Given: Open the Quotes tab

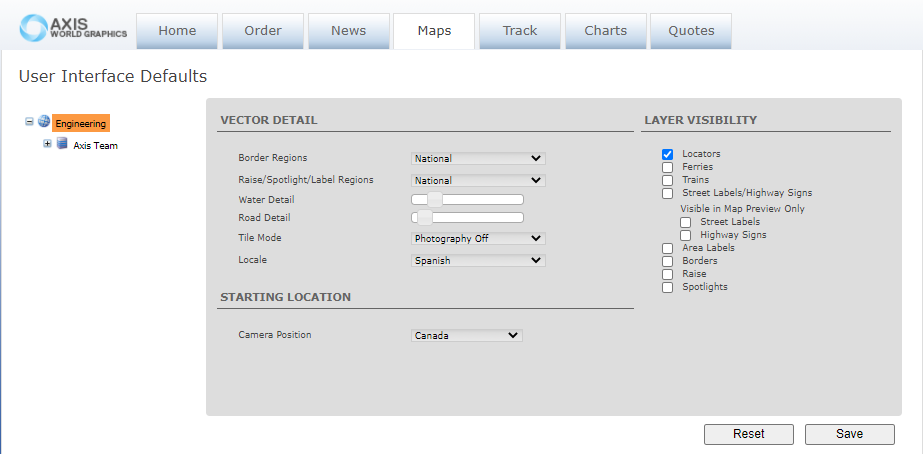Looking at the screenshot, I should coord(690,31).
